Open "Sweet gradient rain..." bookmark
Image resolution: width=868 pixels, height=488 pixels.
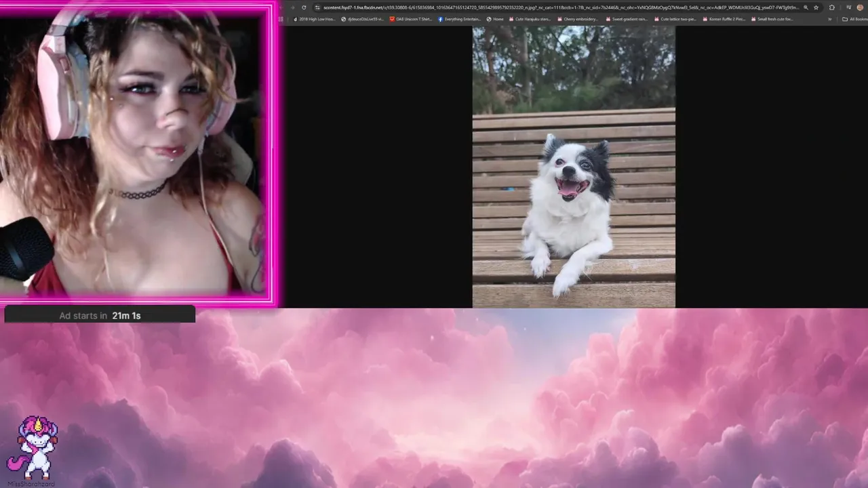point(627,19)
